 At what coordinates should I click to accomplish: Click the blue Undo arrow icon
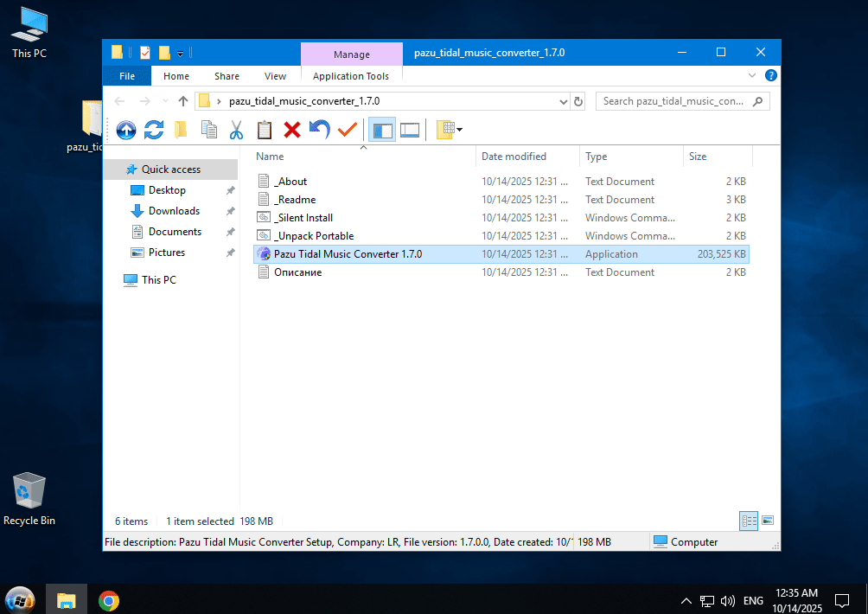(320, 130)
